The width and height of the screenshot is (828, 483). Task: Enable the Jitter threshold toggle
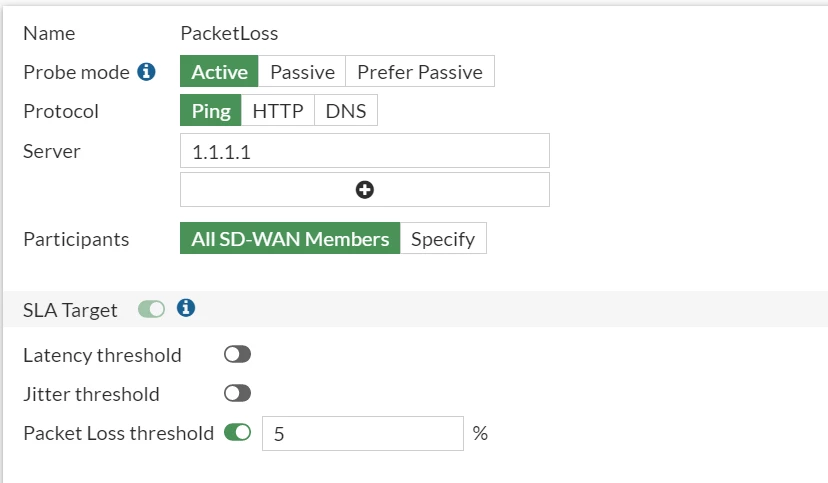pos(237,393)
